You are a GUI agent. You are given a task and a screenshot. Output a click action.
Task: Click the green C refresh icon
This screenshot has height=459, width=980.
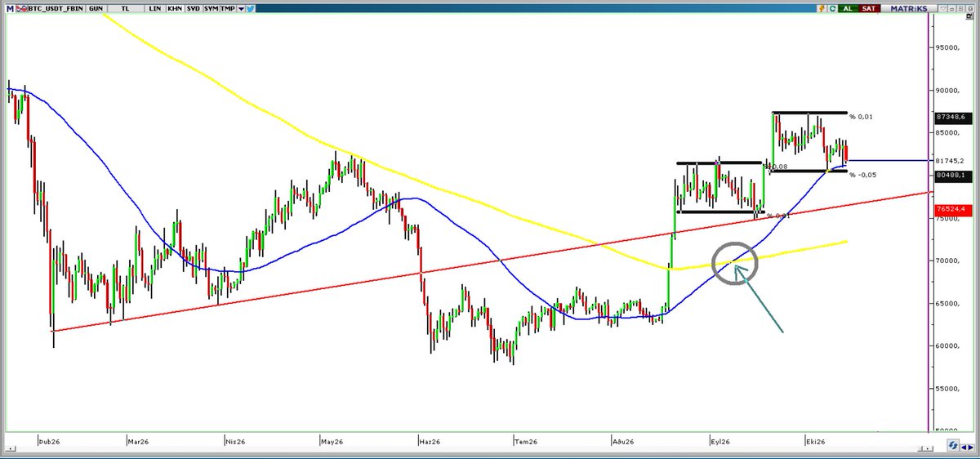click(832, 8)
